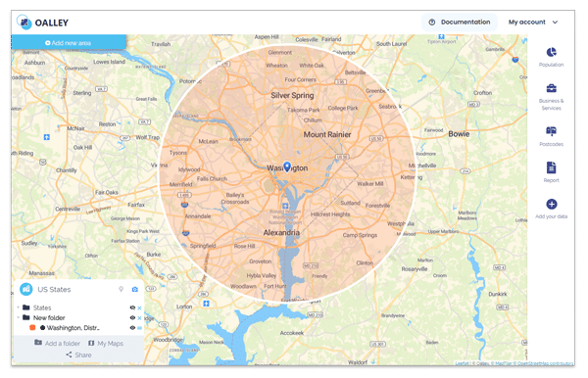Click the Bowie map label
The width and height of the screenshot is (588, 378).
(x=459, y=134)
